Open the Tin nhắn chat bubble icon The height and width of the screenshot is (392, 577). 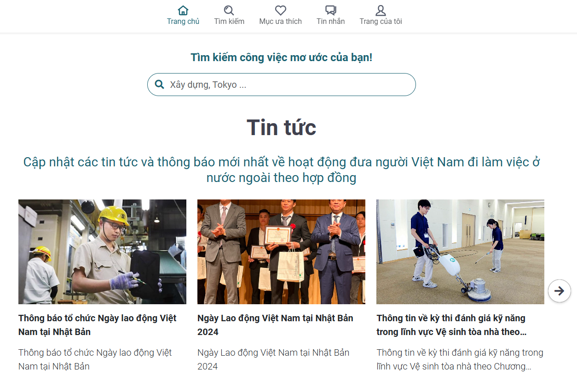point(330,10)
